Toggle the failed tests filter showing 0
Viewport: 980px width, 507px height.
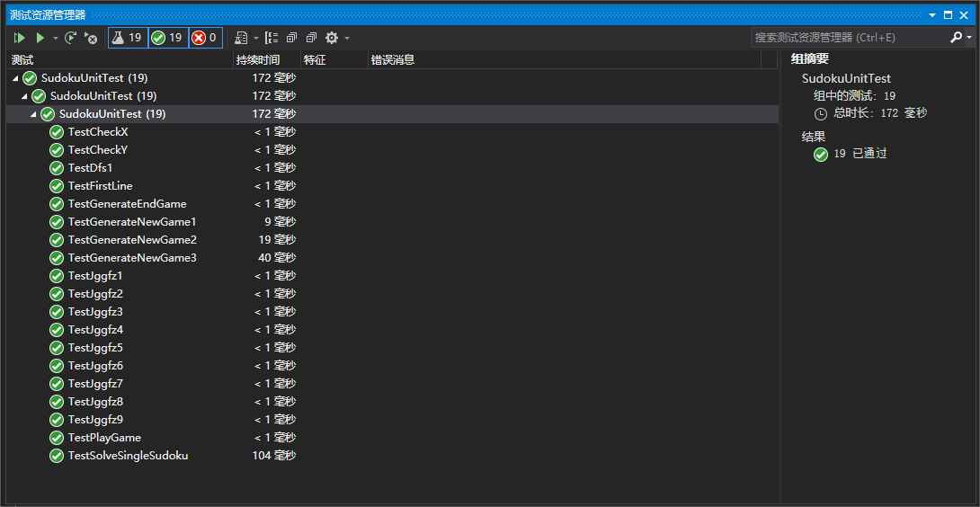pyautogui.click(x=206, y=38)
